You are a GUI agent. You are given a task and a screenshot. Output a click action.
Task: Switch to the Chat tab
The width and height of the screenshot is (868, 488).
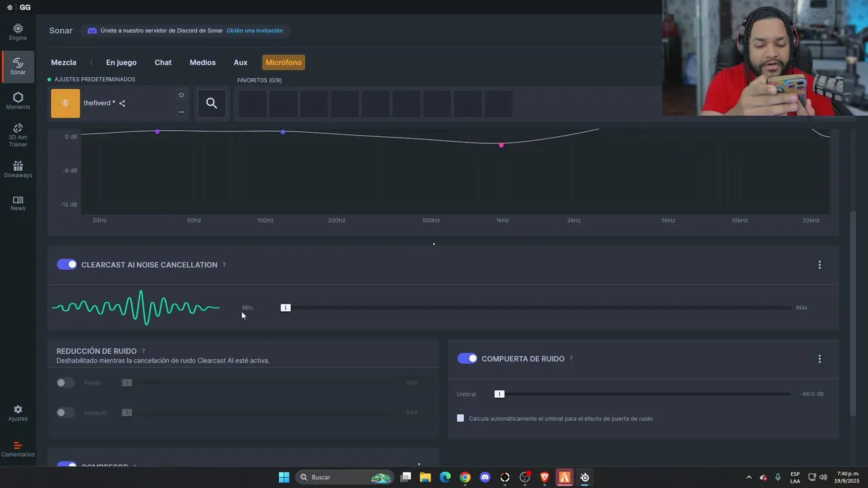[x=163, y=62]
